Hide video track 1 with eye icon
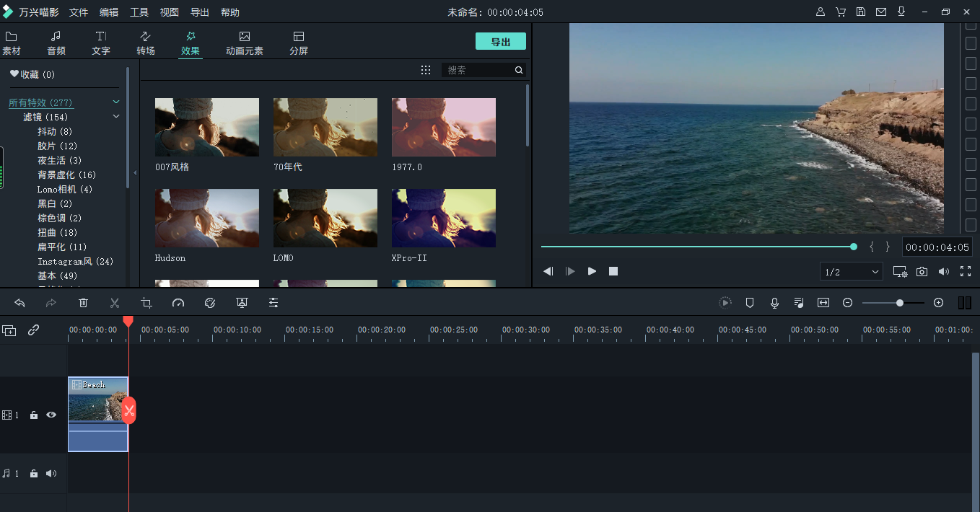 point(51,415)
